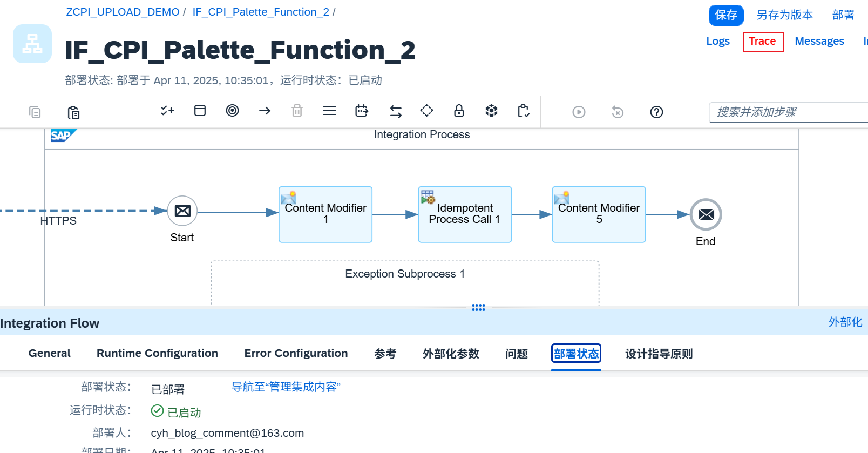Open the cubes persistence icon
The image size is (868, 453).
(x=491, y=111)
